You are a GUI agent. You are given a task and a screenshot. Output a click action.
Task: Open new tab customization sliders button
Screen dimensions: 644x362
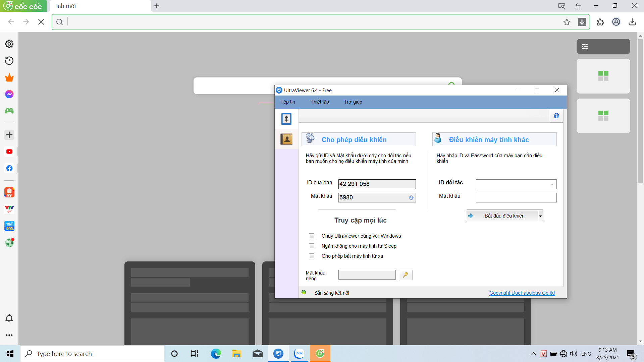coord(603,47)
